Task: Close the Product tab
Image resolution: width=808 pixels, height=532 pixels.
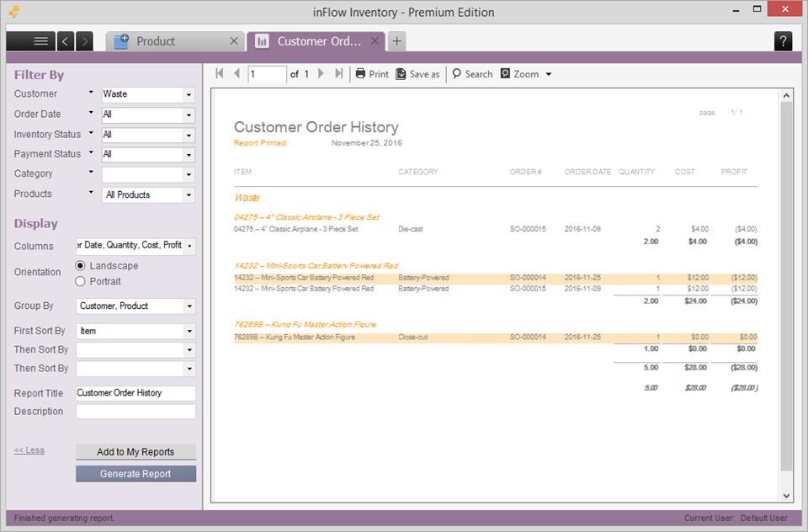Action: point(234,41)
